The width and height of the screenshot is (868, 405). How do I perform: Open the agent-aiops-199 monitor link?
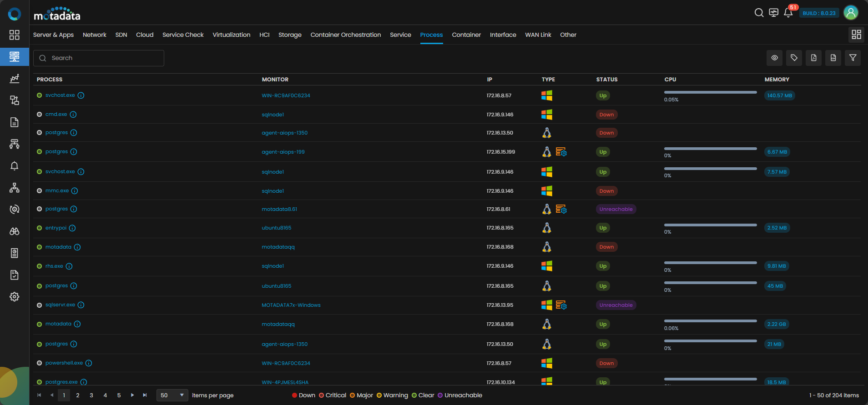point(283,152)
